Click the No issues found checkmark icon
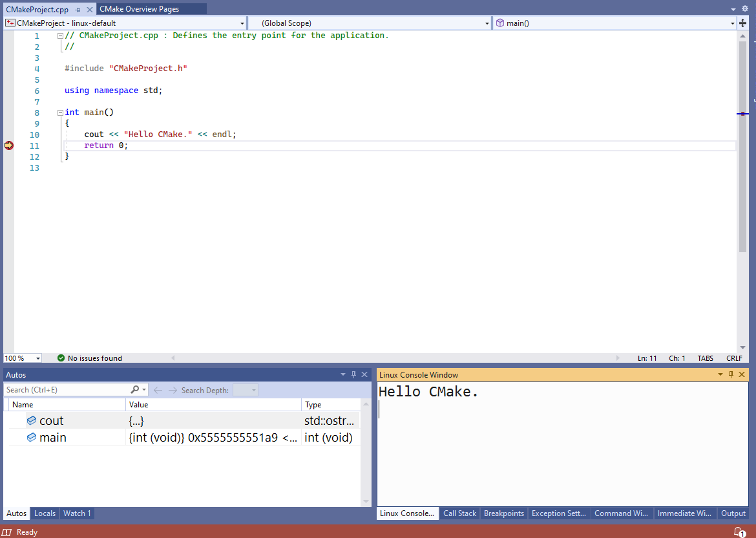Screen dimensions: 756x538 click(x=61, y=358)
